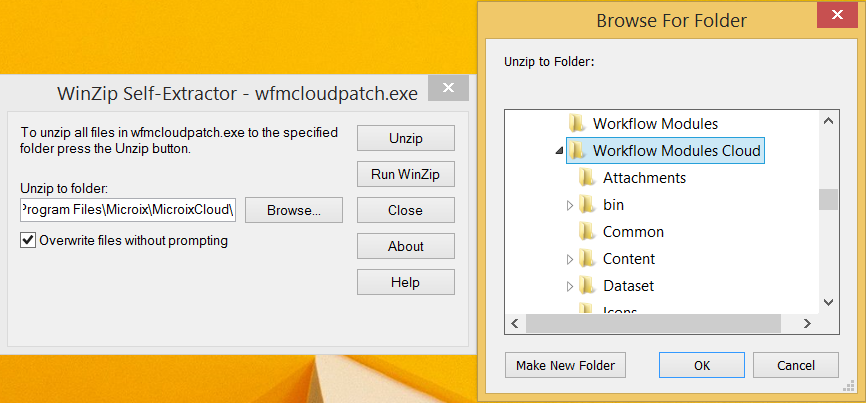Image resolution: width=866 pixels, height=403 pixels.
Task: Click the Dataset folder icon
Action: click(x=587, y=286)
